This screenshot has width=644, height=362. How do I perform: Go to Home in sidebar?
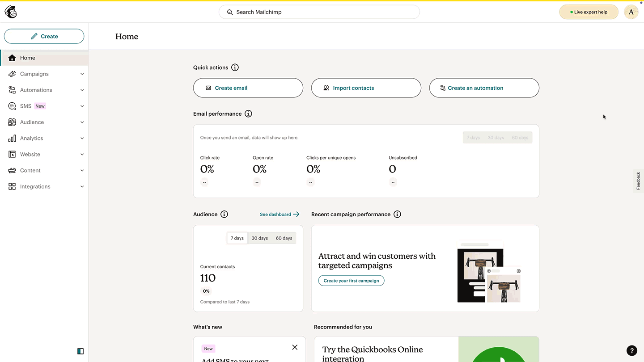click(x=28, y=58)
